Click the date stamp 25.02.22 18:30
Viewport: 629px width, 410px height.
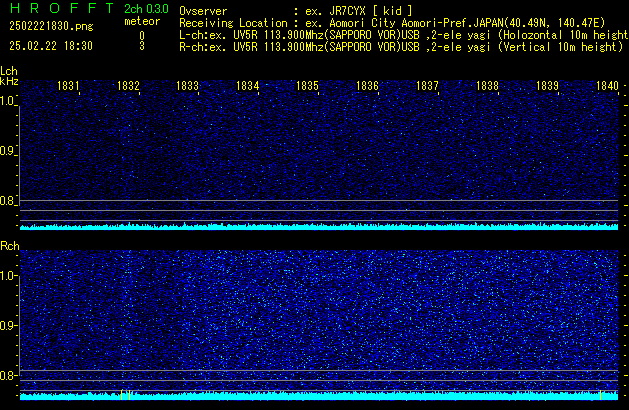click(51, 46)
